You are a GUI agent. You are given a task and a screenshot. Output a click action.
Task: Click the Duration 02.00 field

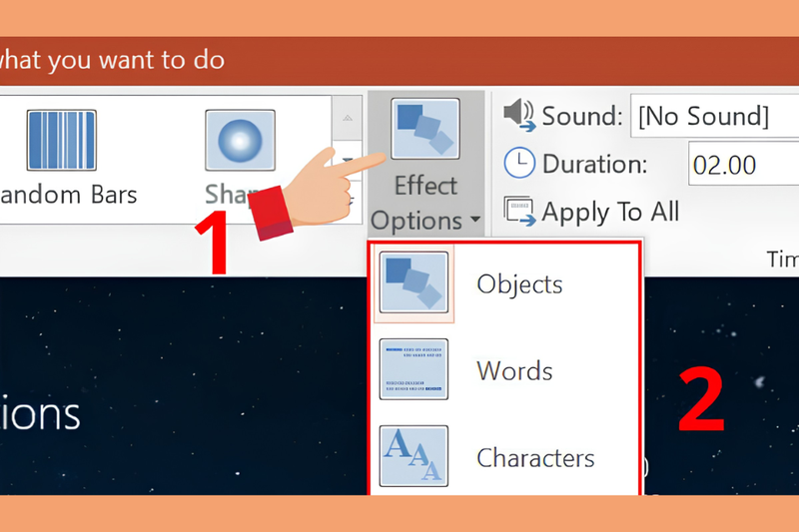pos(743,164)
